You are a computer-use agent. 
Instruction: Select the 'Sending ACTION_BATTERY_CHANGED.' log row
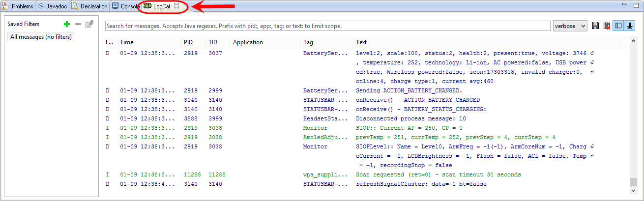pyautogui.click(x=367, y=91)
